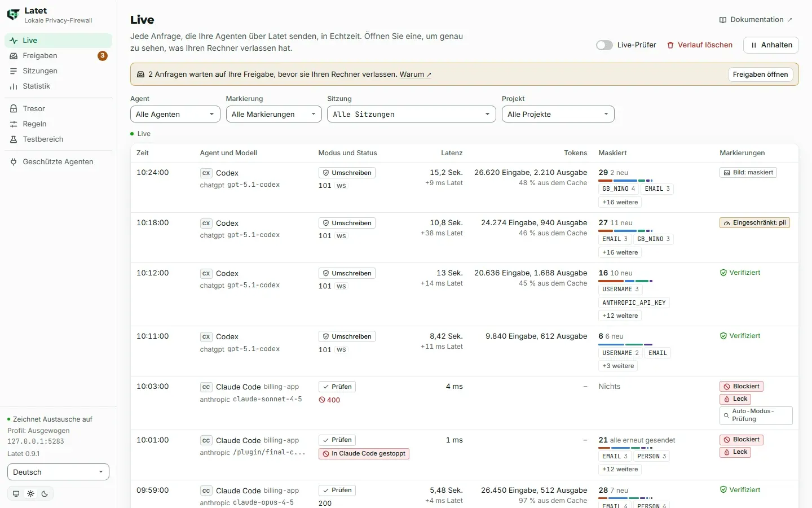This screenshot has width=812, height=508.
Task: Click the inbox icon in the approvals banner
Action: (141, 75)
